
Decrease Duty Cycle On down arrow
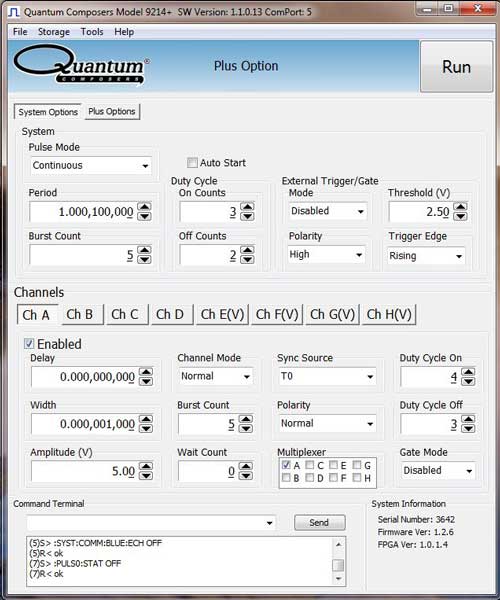point(468,382)
